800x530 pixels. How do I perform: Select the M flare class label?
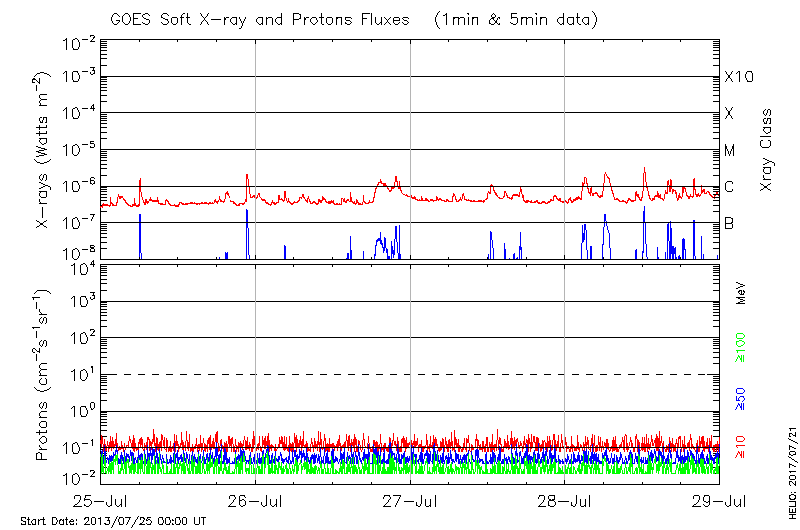pos(730,150)
